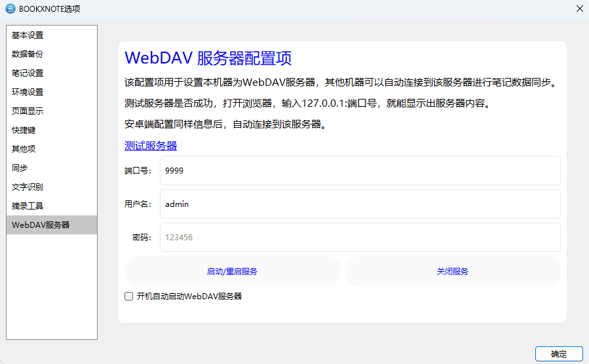
Task: Go to 笔记设置 section
Action: [x=52, y=73]
